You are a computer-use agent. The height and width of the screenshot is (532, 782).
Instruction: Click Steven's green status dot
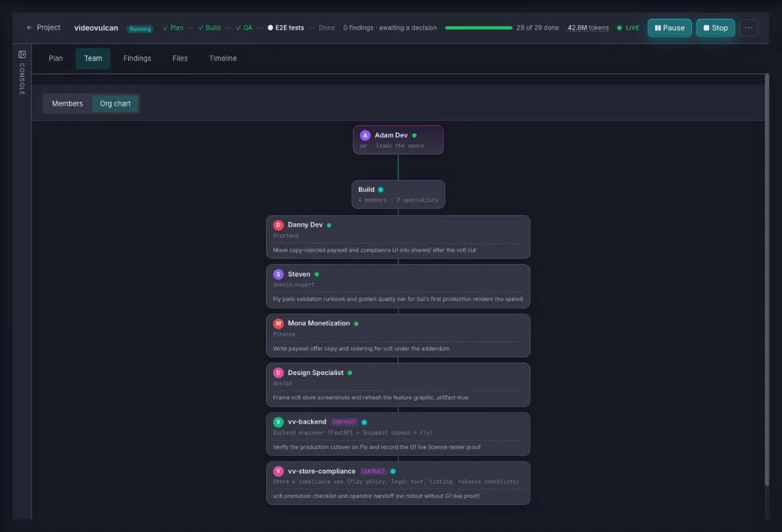(317, 275)
